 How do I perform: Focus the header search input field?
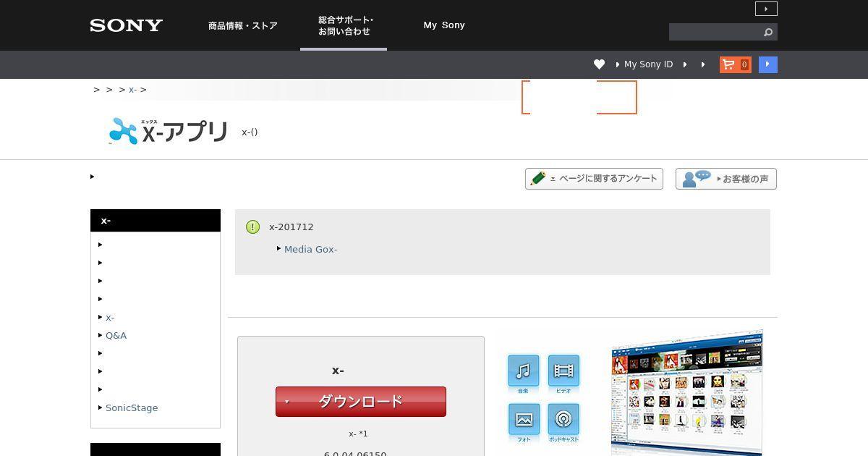714,32
